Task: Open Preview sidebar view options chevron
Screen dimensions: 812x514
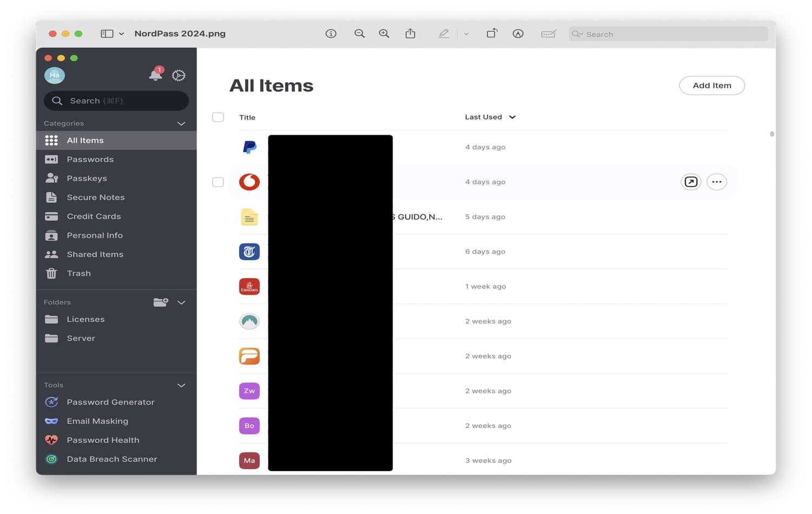Action: point(121,34)
